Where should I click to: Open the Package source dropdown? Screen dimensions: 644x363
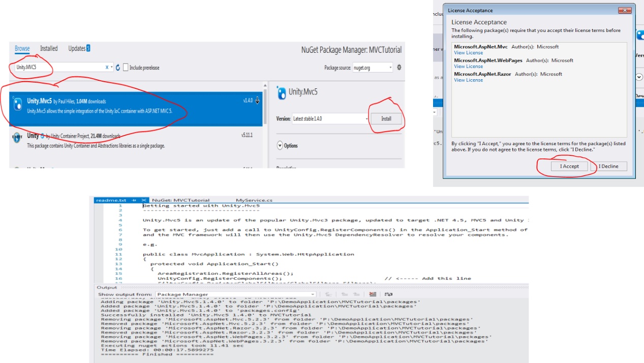(x=373, y=68)
